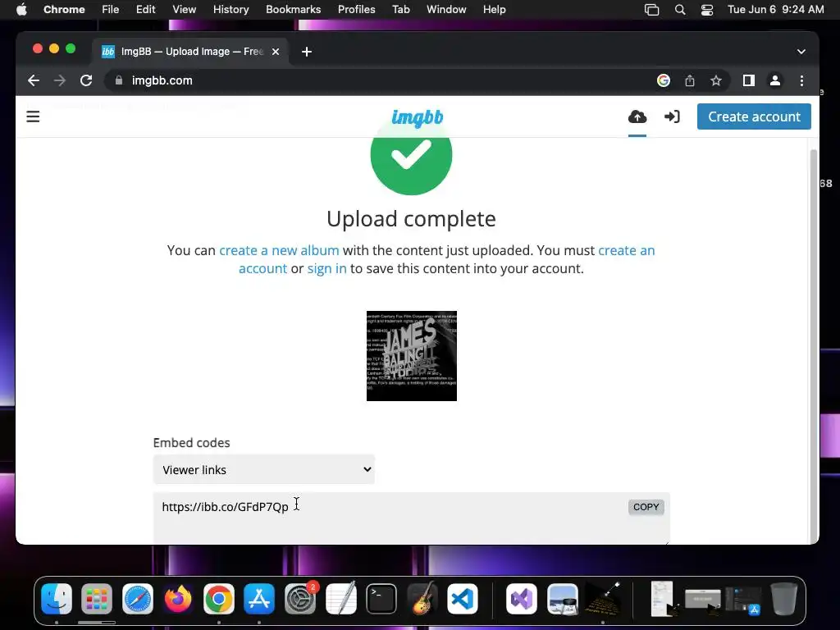The height and width of the screenshot is (630, 840).
Task: Open the imgbb hamburger menu
Action: (x=33, y=116)
